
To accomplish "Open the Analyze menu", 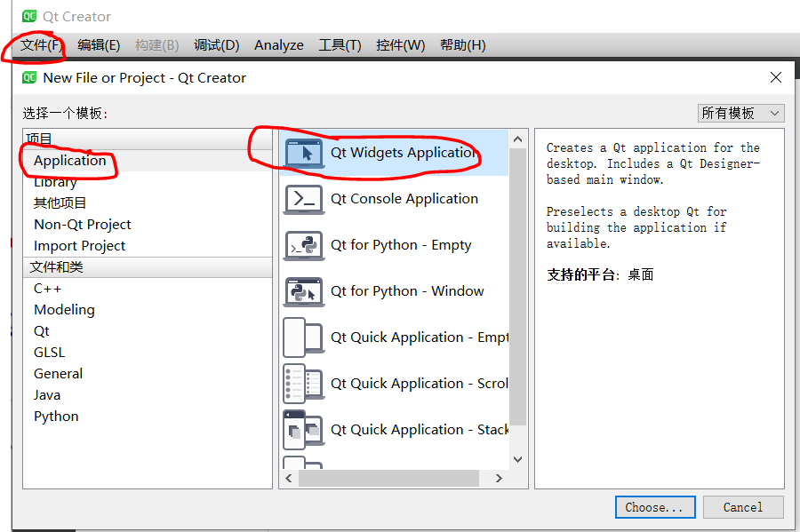I will pos(279,44).
